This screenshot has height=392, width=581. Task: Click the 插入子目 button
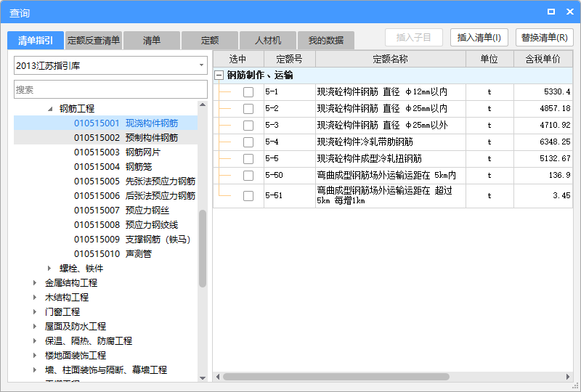coord(414,38)
